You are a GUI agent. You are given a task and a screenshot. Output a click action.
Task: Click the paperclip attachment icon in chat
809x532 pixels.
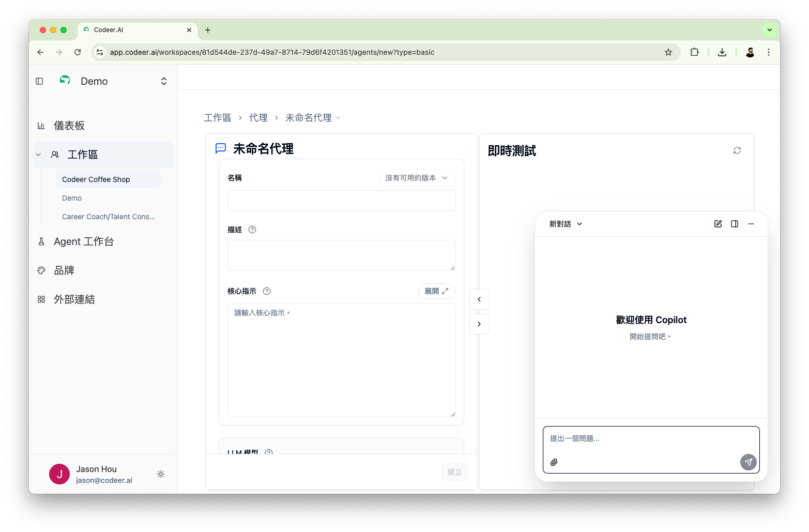pos(554,462)
